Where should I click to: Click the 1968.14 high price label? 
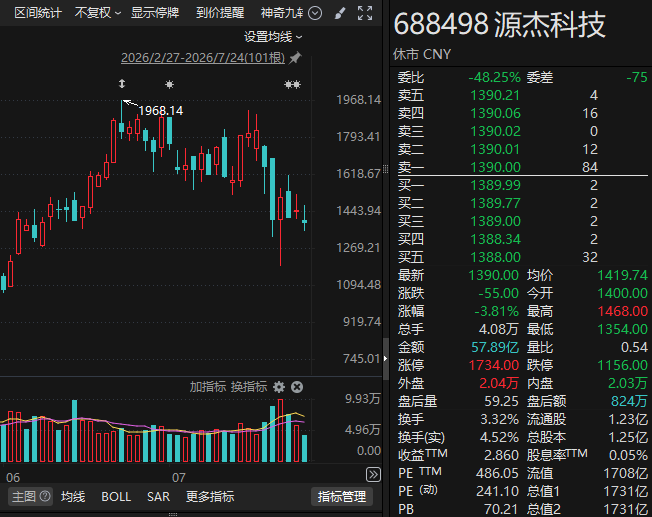(x=161, y=111)
